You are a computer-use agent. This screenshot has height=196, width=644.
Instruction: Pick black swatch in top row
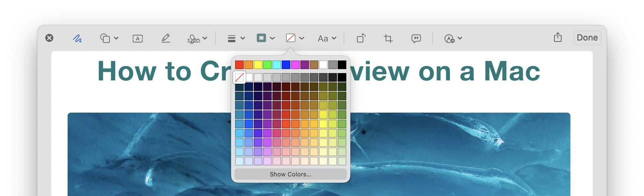click(342, 64)
